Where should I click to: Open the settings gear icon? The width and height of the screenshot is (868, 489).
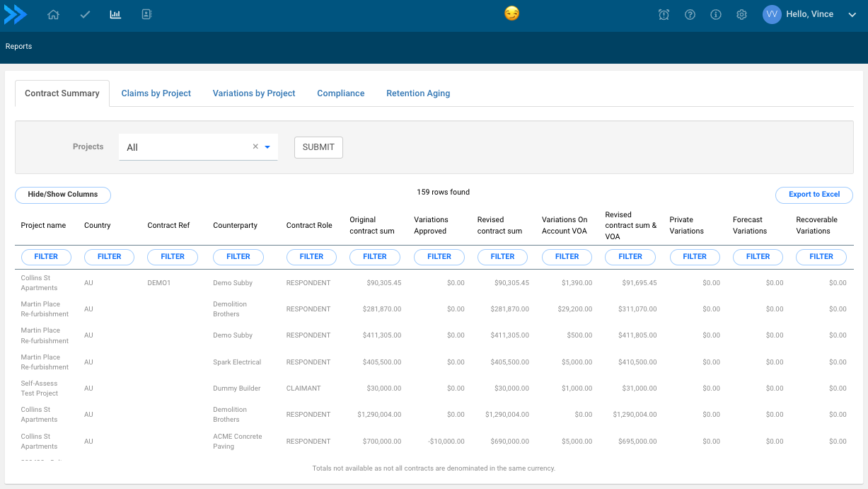point(741,14)
